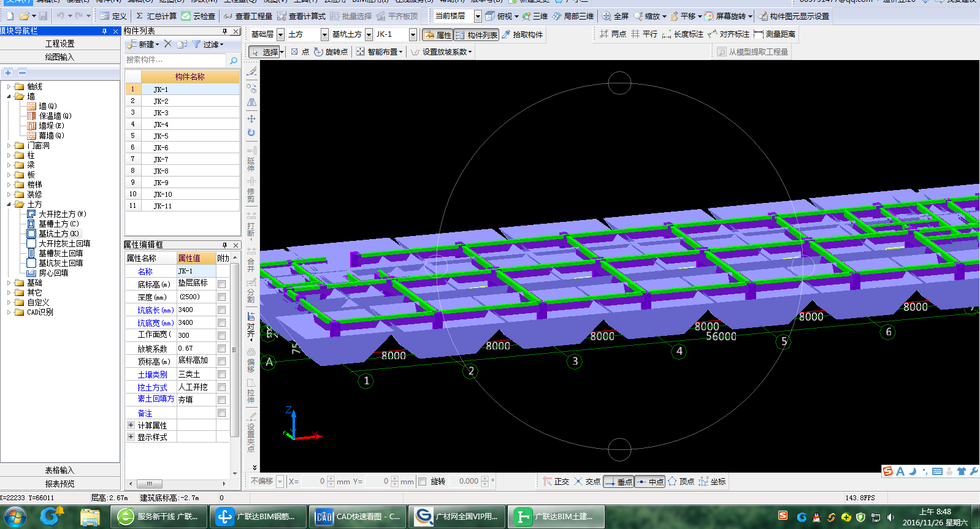
Task: Click the X coordinate input field
Action: (313, 481)
